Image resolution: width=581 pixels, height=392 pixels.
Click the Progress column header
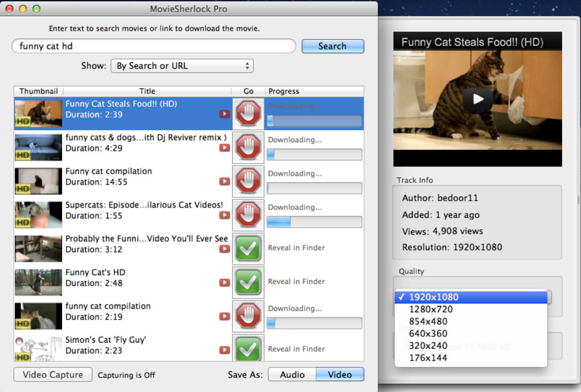coord(314,91)
